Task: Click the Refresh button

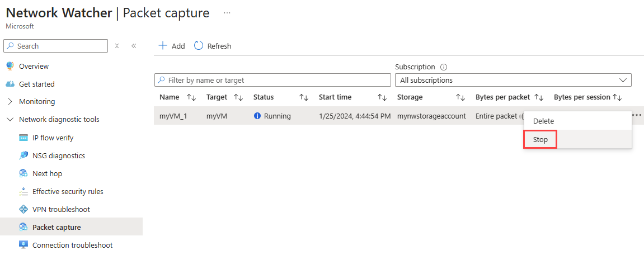Action: (x=213, y=46)
